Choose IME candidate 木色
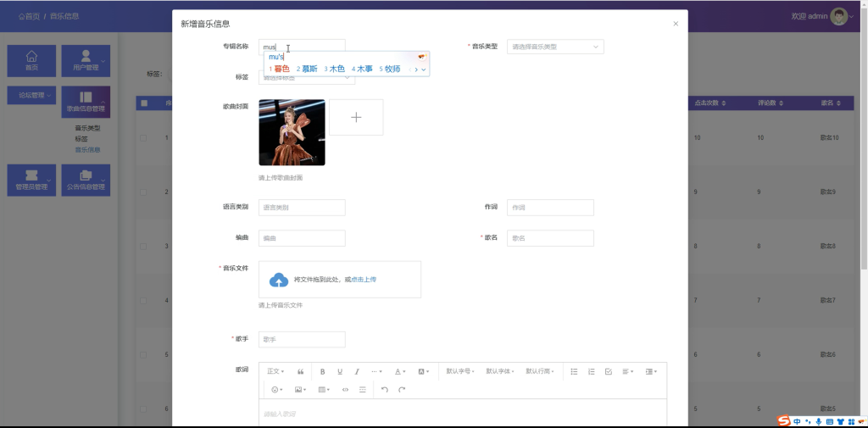The height and width of the screenshot is (428, 868). (x=334, y=69)
